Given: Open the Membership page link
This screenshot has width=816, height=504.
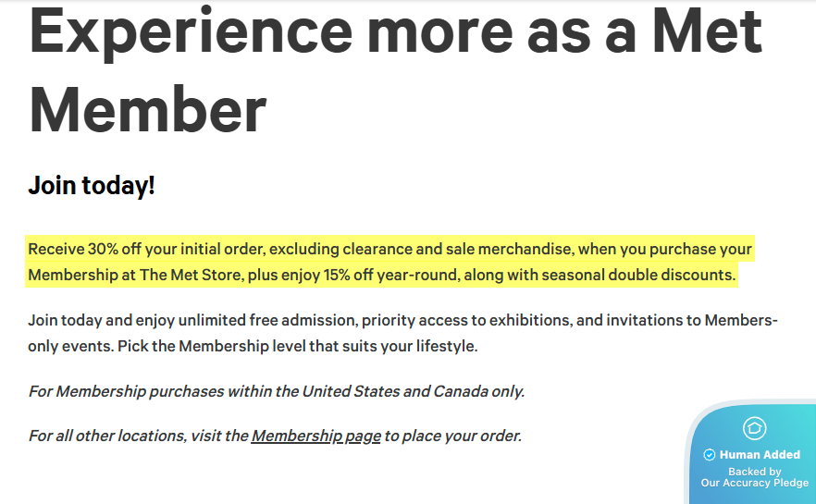Looking at the screenshot, I should coord(315,436).
